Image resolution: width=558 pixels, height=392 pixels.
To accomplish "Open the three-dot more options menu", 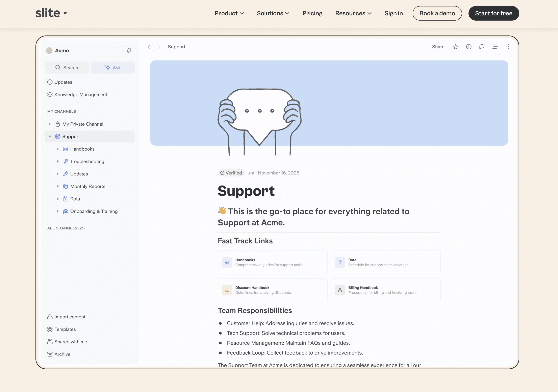I will pyautogui.click(x=508, y=47).
